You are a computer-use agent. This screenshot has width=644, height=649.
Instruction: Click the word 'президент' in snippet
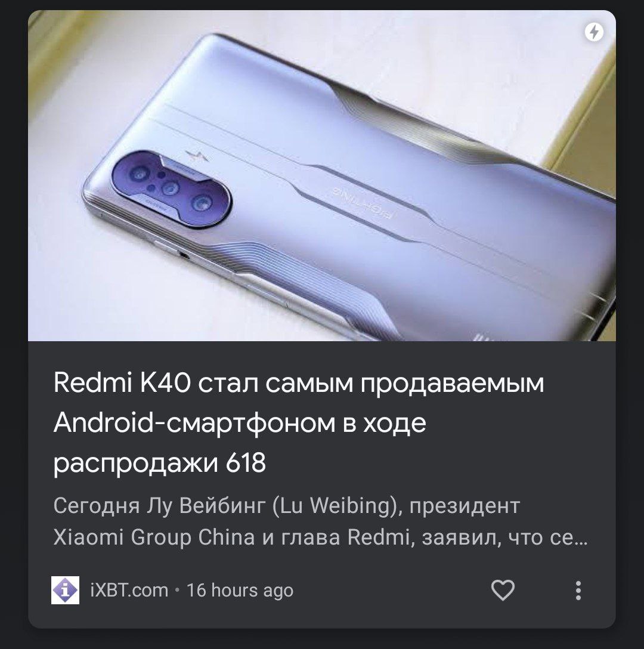click(x=465, y=506)
